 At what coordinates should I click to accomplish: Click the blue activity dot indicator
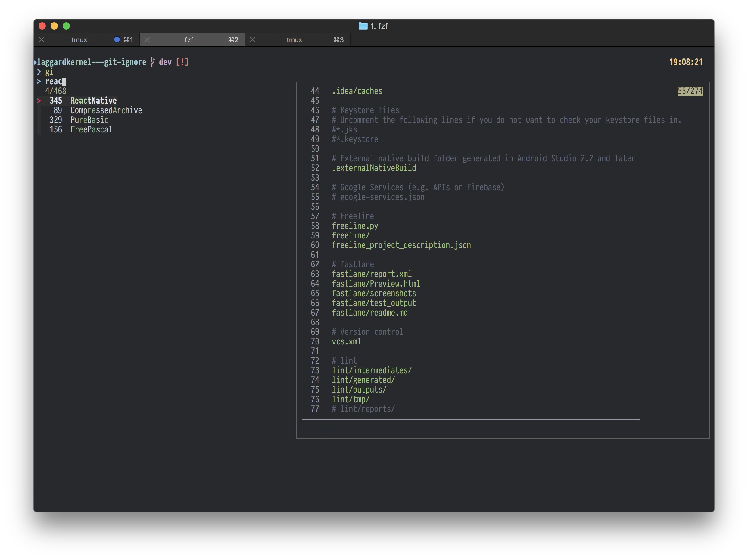point(117,39)
